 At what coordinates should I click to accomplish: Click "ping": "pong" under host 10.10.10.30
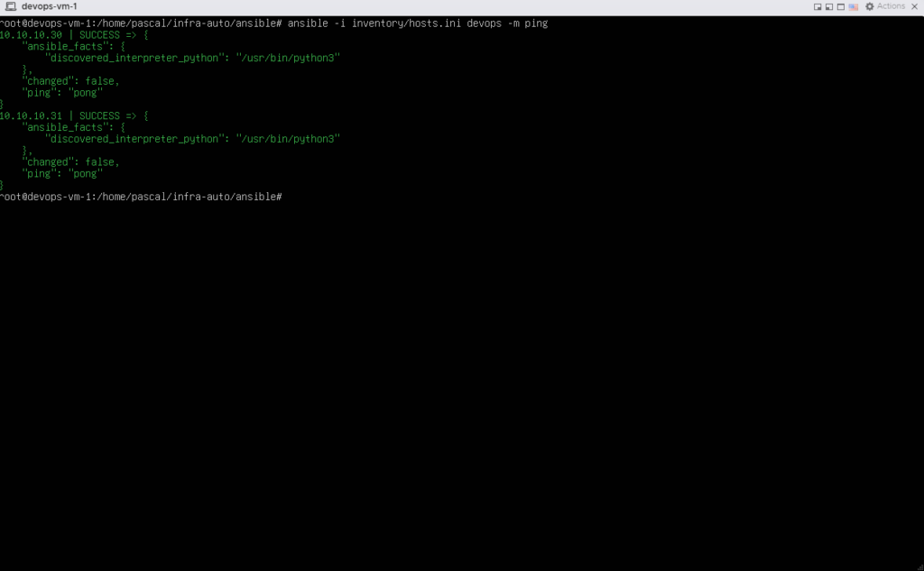tap(62, 93)
